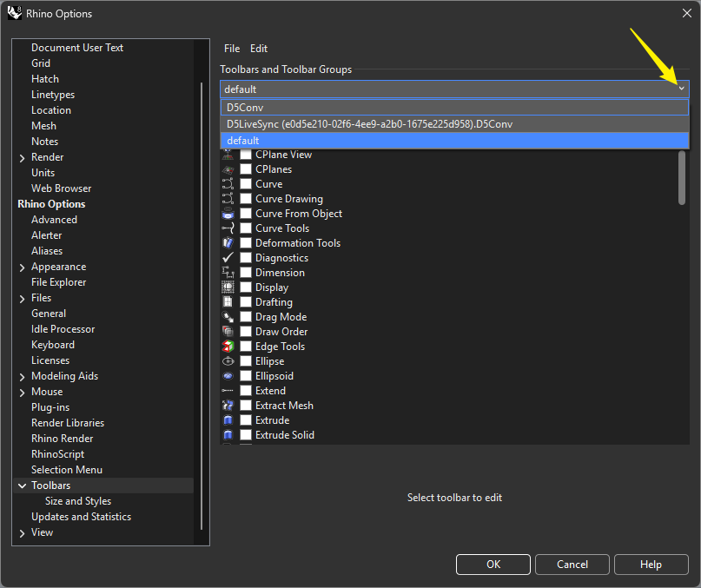Click the Ellipsoid toolbar label
This screenshot has width=701, height=588.
tap(274, 376)
